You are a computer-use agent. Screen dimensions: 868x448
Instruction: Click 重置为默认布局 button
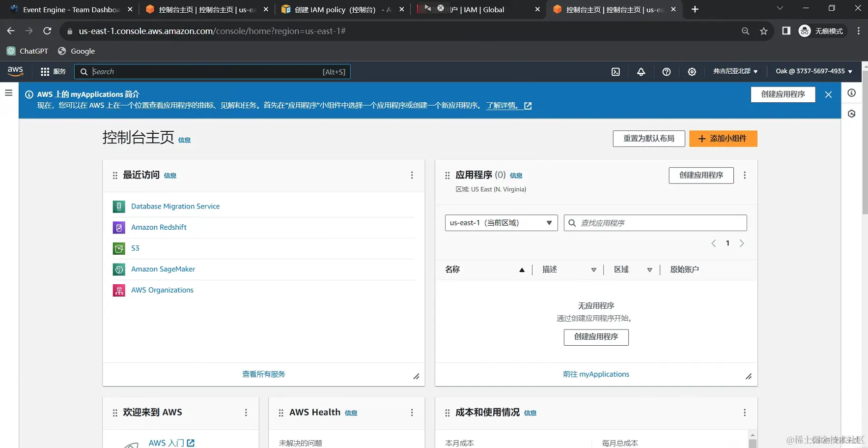pos(649,139)
